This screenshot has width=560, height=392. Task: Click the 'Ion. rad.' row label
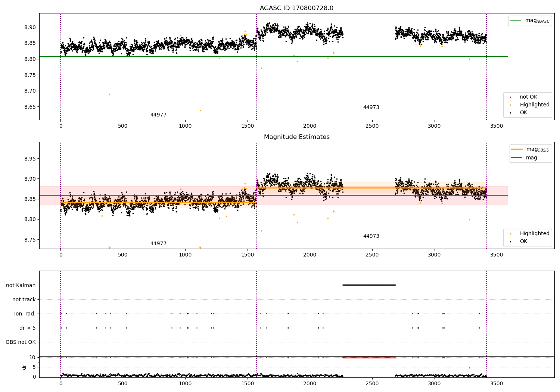click(25, 314)
